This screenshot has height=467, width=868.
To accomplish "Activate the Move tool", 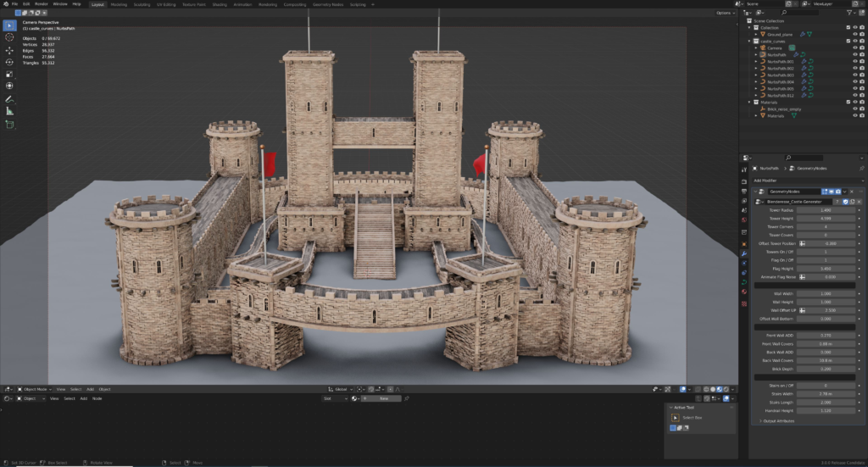I will pyautogui.click(x=9, y=50).
